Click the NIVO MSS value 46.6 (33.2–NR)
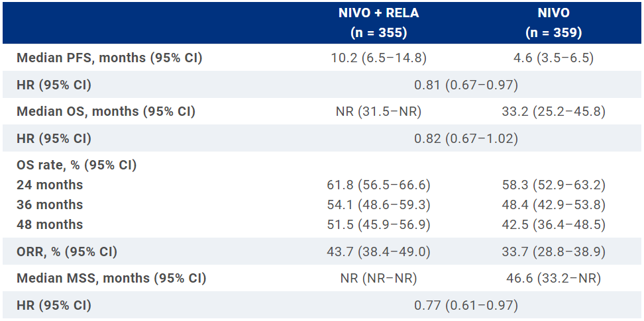The height and width of the screenshot is (321, 644). (x=553, y=279)
